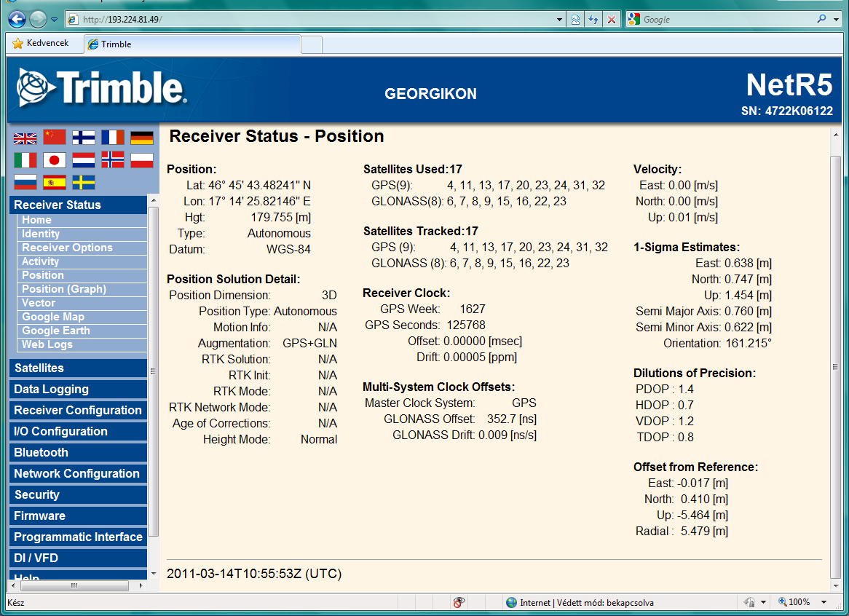This screenshot has width=849, height=616.
Task: Click the Internet zone globe icon
Action: [x=511, y=602]
